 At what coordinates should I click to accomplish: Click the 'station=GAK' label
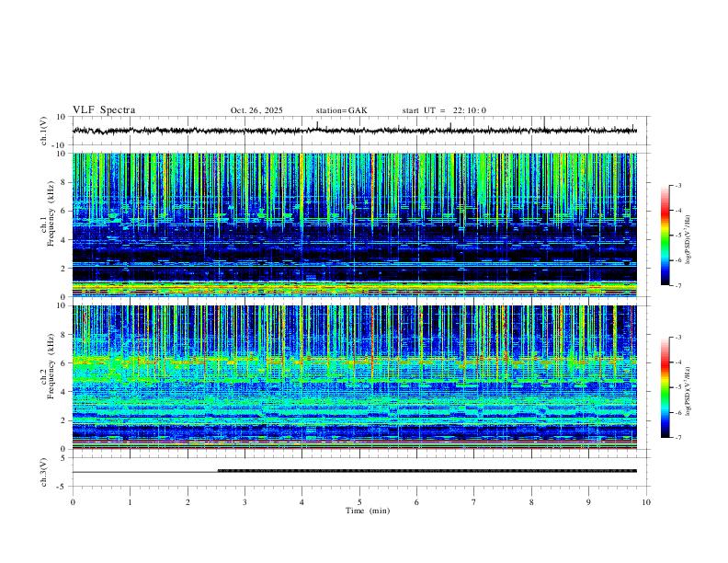(341, 110)
